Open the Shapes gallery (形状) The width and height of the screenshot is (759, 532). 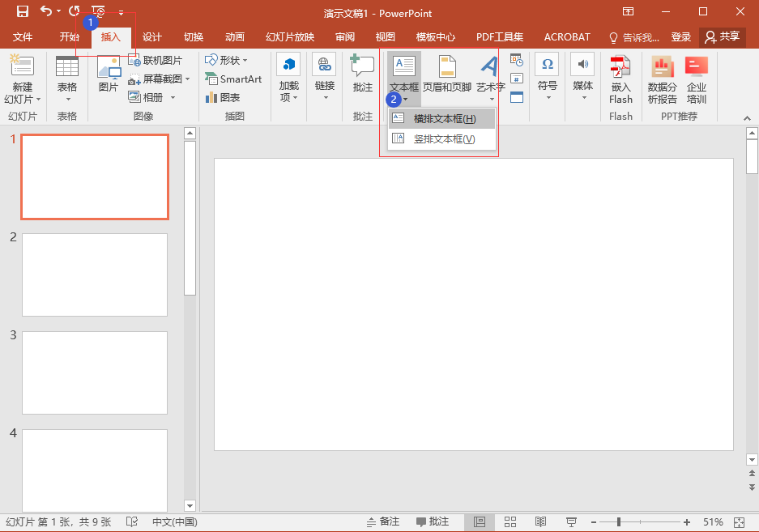pos(222,60)
